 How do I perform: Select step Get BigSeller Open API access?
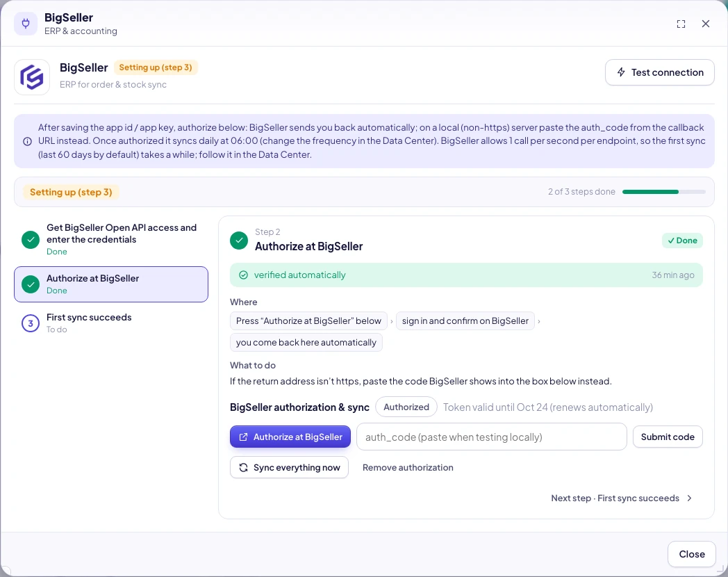111,240
